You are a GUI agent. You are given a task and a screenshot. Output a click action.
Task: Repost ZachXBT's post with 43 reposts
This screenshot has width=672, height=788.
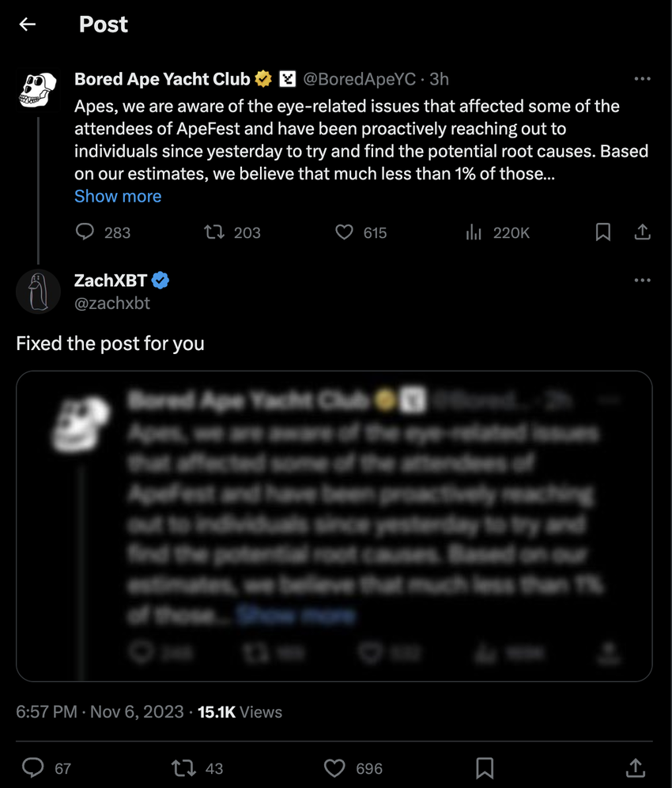pyautogui.click(x=184, y=767)
